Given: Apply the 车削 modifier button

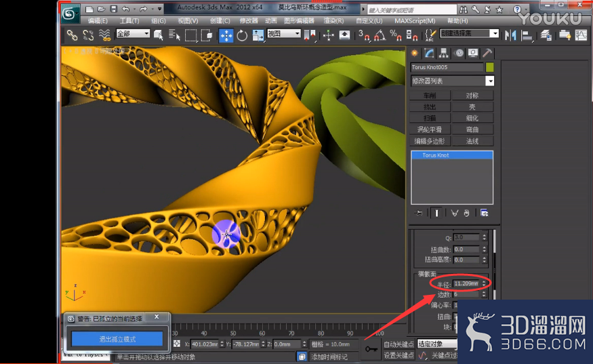Looking at the screenshot, I should point(430,96).
